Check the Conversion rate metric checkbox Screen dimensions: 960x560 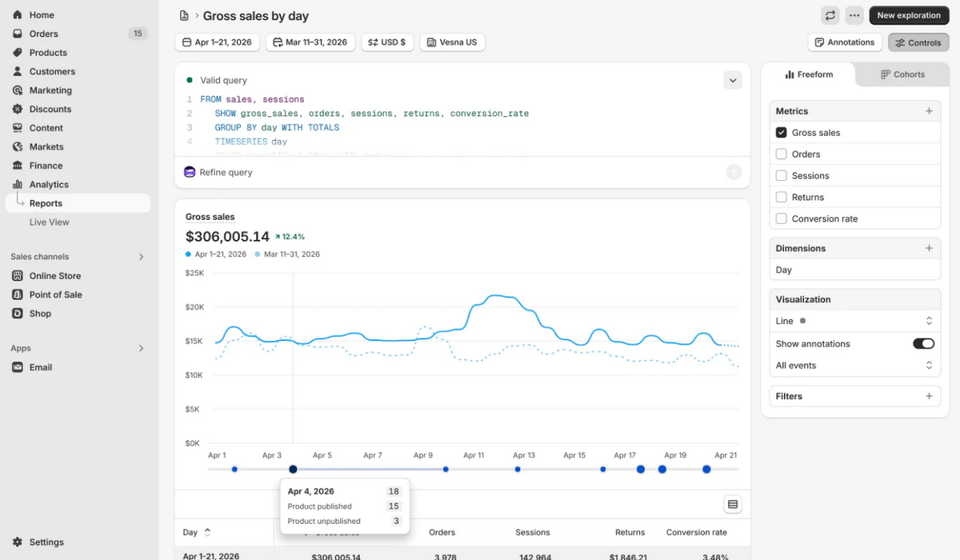[x=782, y=218]
